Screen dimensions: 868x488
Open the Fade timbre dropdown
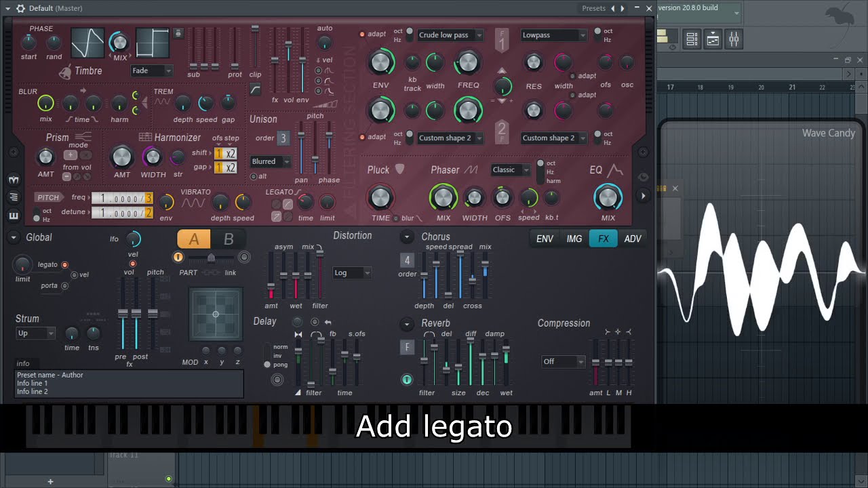152,70
